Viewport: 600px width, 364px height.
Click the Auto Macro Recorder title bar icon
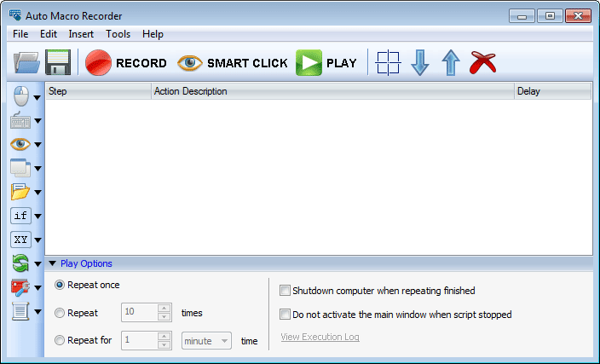[x=15, y=15]
